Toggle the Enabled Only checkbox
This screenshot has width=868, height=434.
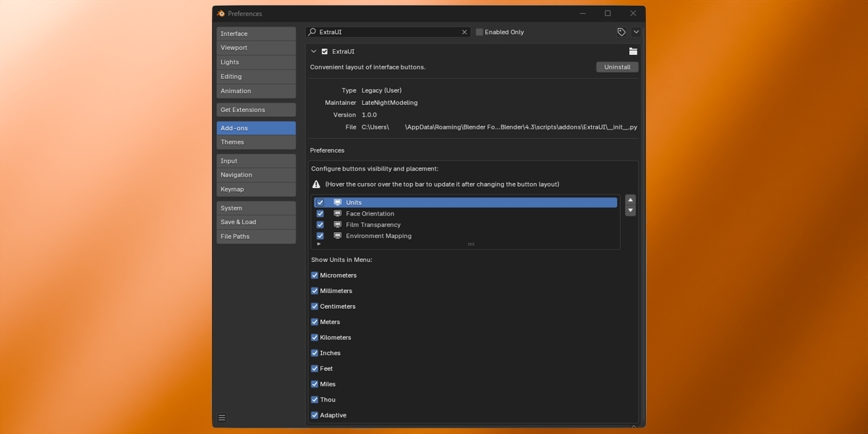[479, 32]
